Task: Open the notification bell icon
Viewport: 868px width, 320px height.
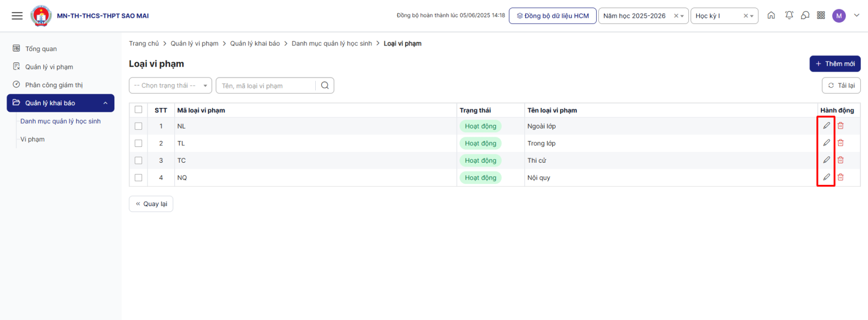Action: 789,15
